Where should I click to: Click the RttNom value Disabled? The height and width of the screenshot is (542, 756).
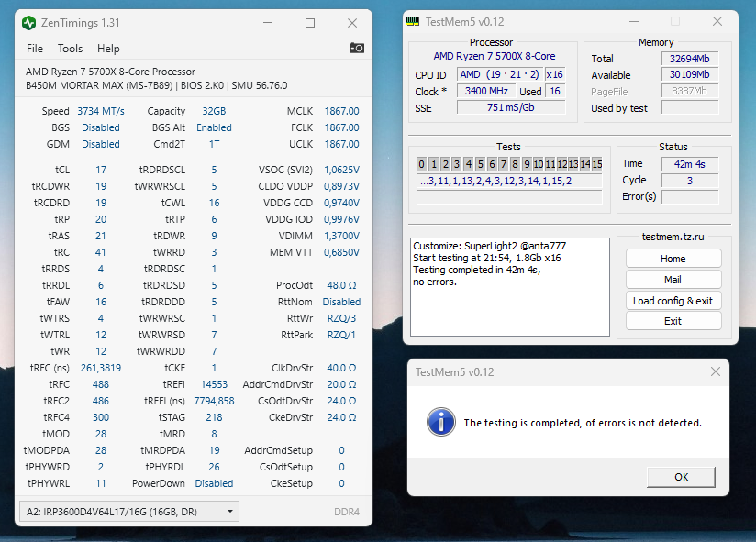point(341,302)
